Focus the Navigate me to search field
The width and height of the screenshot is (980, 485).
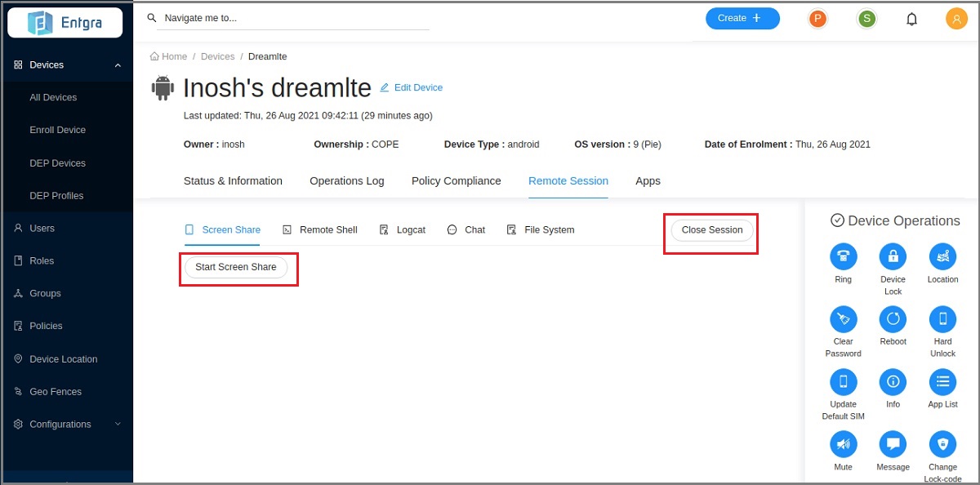click(294, 18)
